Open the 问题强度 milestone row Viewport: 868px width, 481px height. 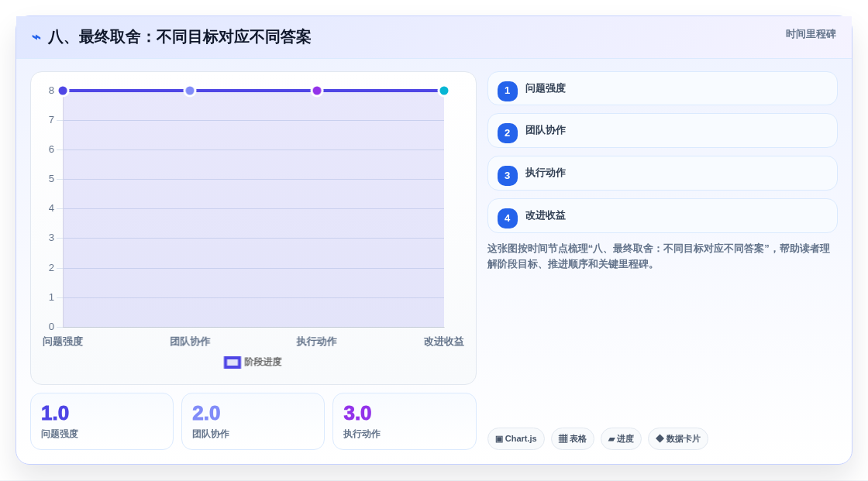click(663, 88)
